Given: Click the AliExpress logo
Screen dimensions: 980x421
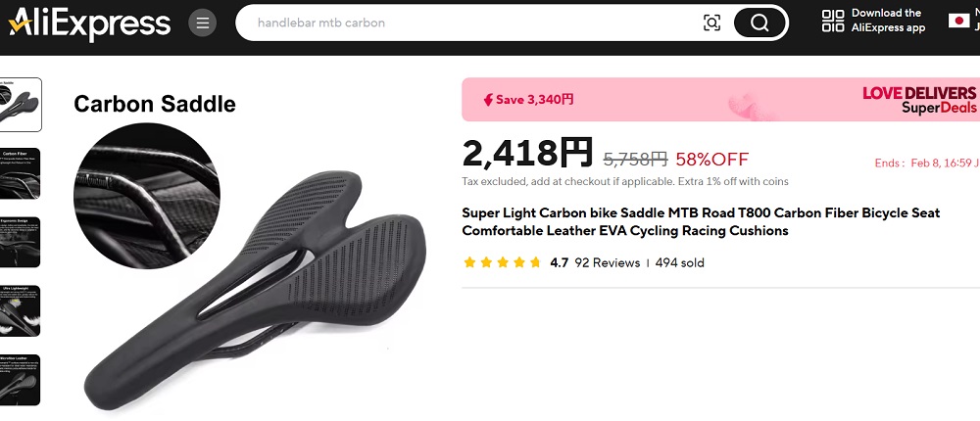Looking at the screenshot, I should tap(89, 23).
